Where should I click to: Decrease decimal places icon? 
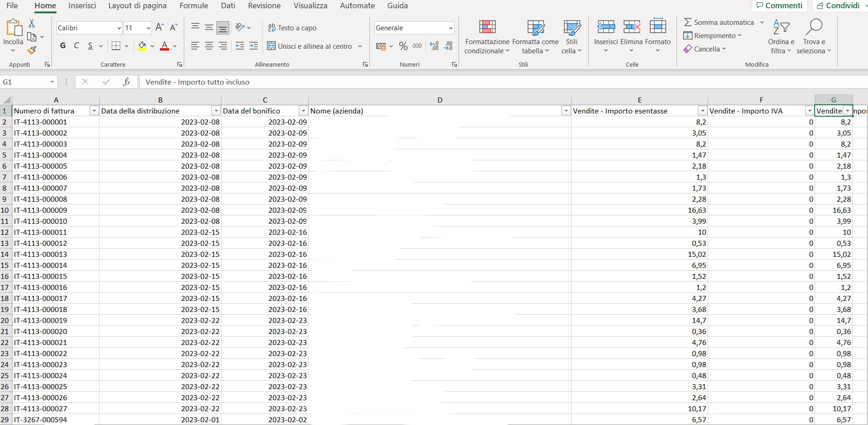(x=448, y=46)
